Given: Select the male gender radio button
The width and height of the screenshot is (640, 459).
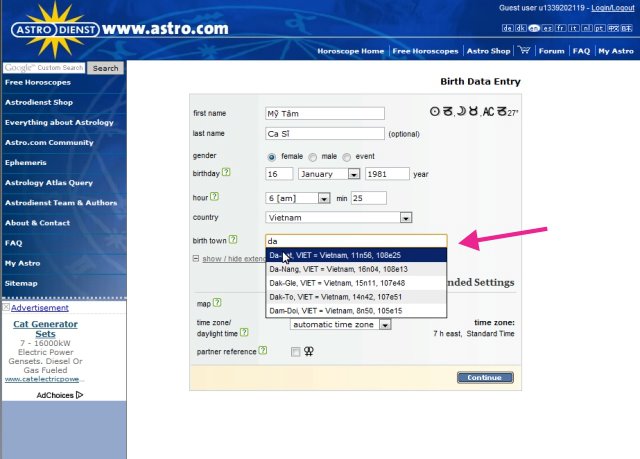Looking at the screenshot, I should tap(313, 157).
